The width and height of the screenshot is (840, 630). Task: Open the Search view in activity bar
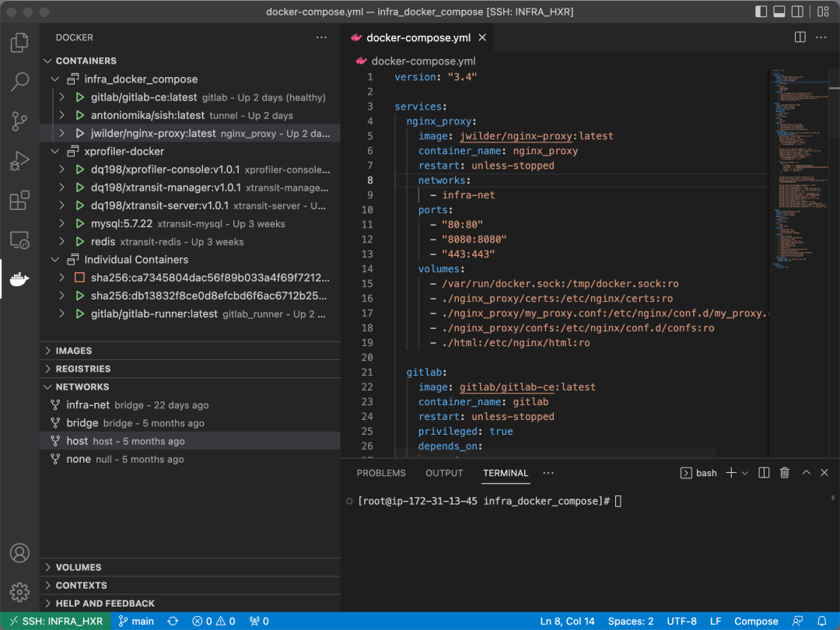click(x=19, y=82)
